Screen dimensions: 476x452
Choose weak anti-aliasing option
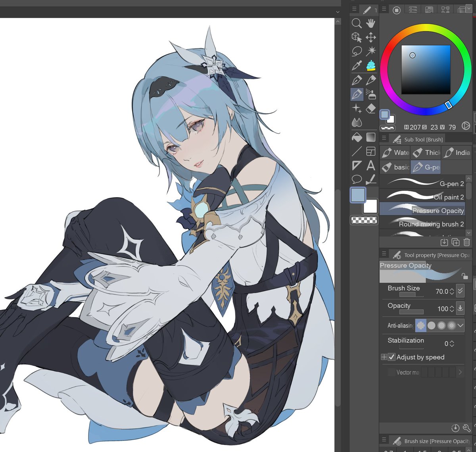[431, 325]
